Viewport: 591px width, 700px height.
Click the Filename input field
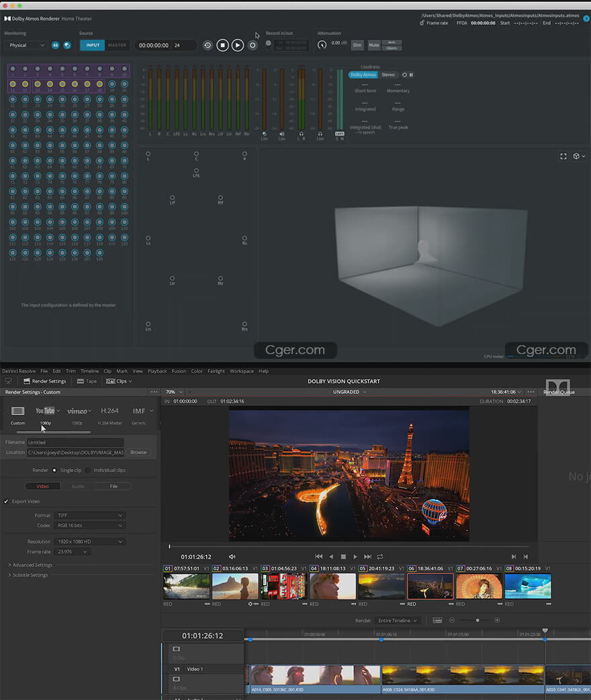point(75,443)
